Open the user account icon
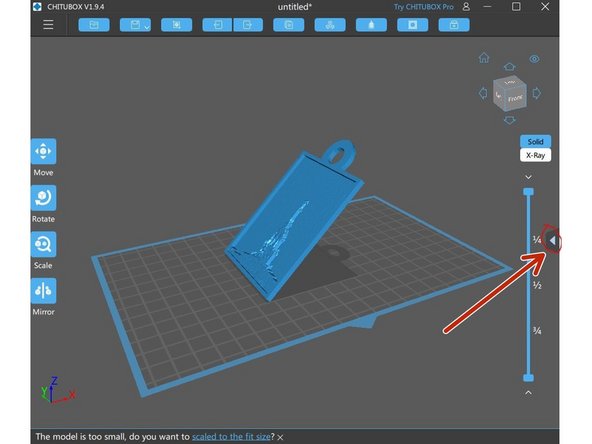 [x=466, y=7]
